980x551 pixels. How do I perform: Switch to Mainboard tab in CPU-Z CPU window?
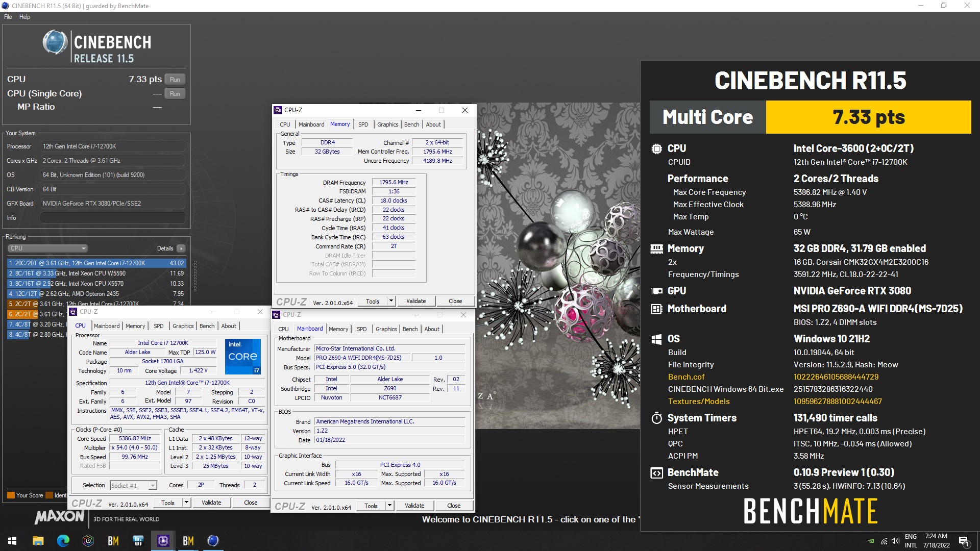(107, 326)
